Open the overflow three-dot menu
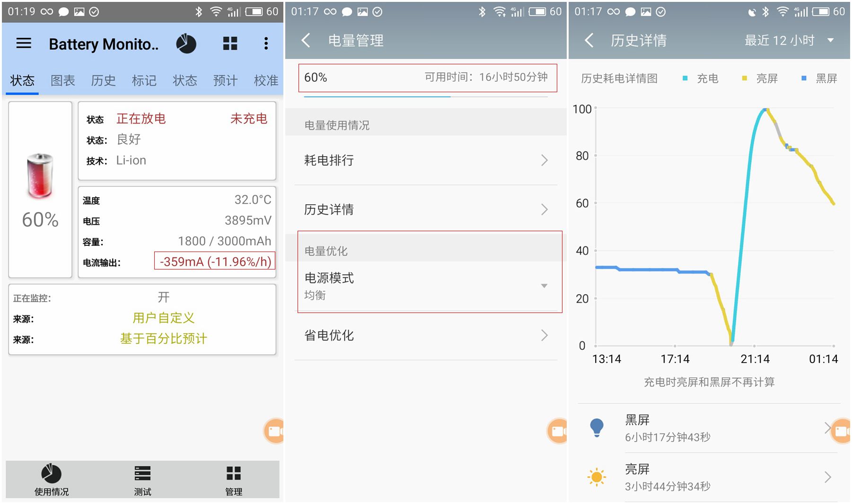Screen dimensions: 852x504 266,43
